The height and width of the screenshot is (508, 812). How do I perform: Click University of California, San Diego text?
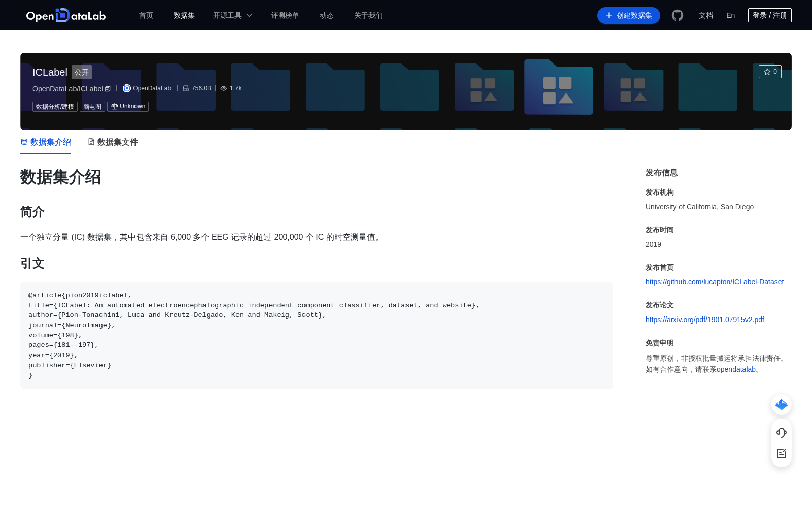coord(699,207)
